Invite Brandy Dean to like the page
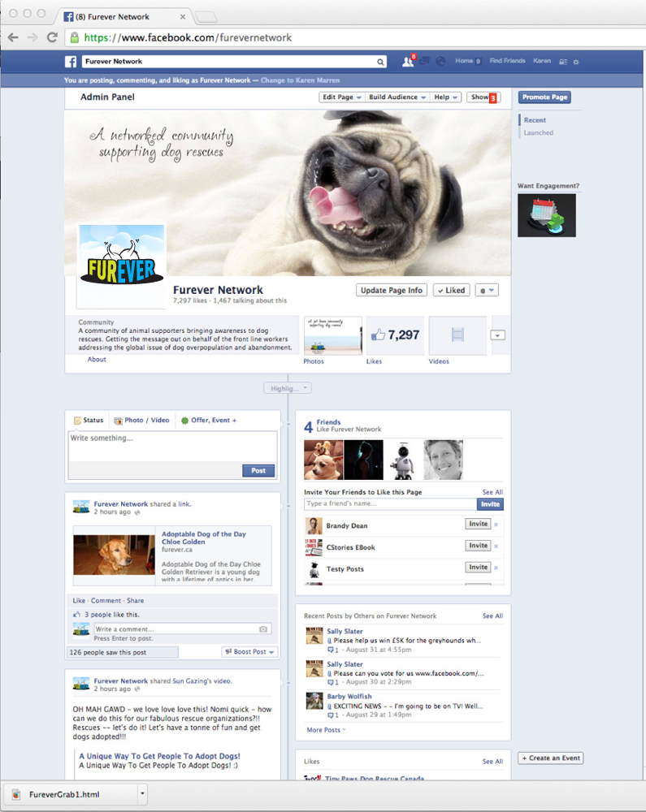 click(x=478, y=524)
